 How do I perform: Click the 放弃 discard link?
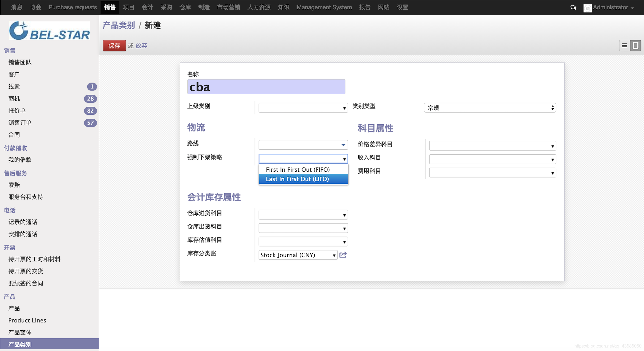141,46
